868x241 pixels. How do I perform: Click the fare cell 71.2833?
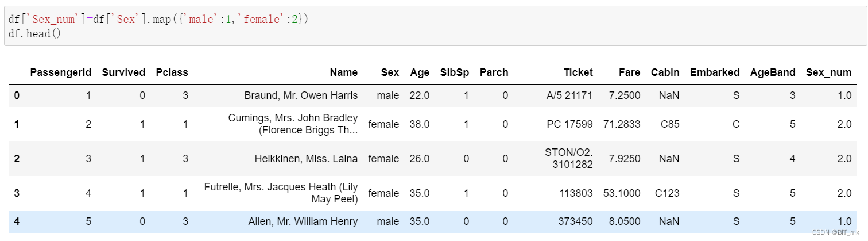click(x=622, y=124)
